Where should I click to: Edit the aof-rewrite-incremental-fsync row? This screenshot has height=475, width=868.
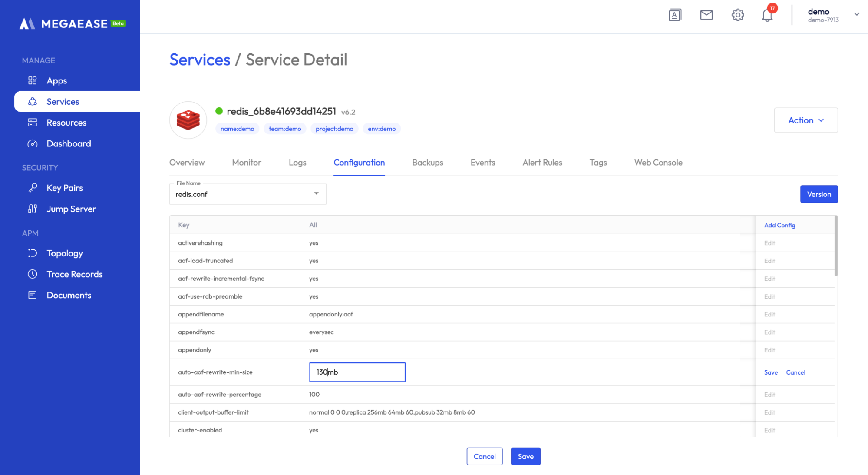pyautogui.click(x=769, y=279)
